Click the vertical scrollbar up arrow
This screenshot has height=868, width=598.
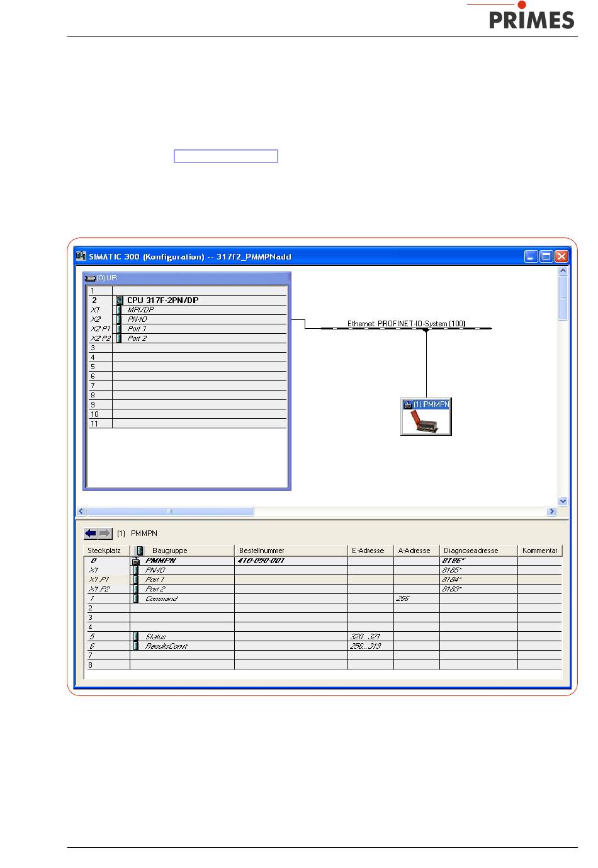click(563, 271)
